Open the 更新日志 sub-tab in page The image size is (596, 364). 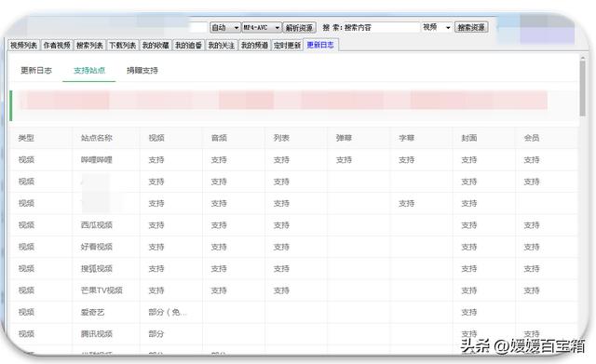[x=36, y=71]
